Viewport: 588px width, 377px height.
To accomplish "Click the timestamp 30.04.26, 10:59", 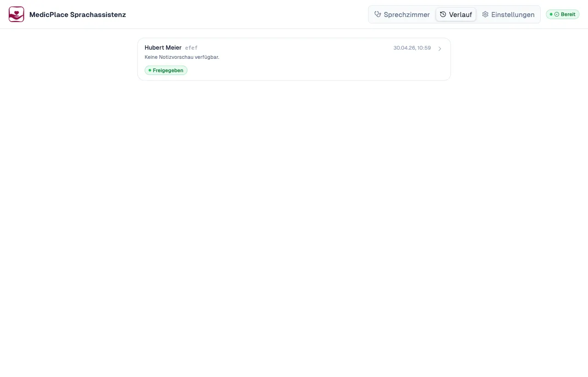I will coord(412,48).
